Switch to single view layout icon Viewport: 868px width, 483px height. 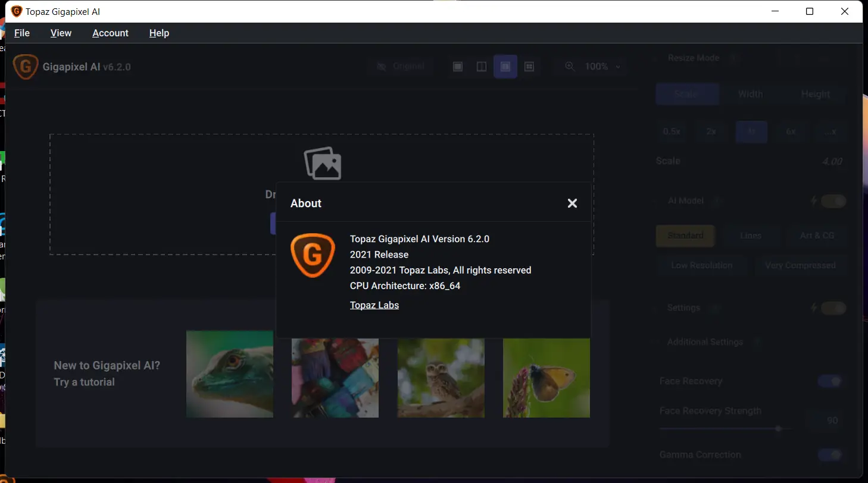coord(458,67)
